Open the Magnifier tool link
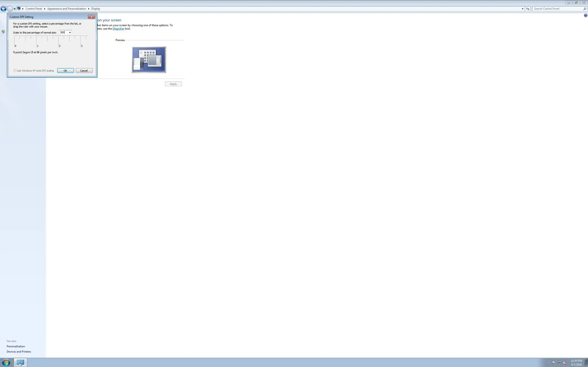The height and width of the screenshot is (367, 588). click(x=118, y=29)
